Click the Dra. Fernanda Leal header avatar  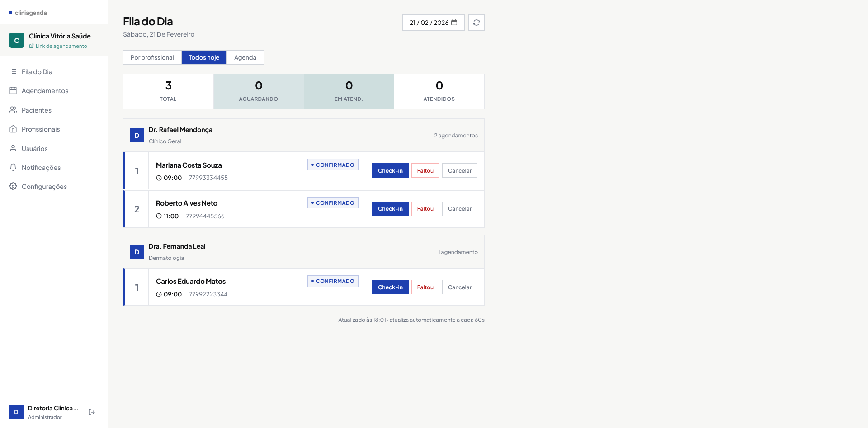(x=137, y=252)
